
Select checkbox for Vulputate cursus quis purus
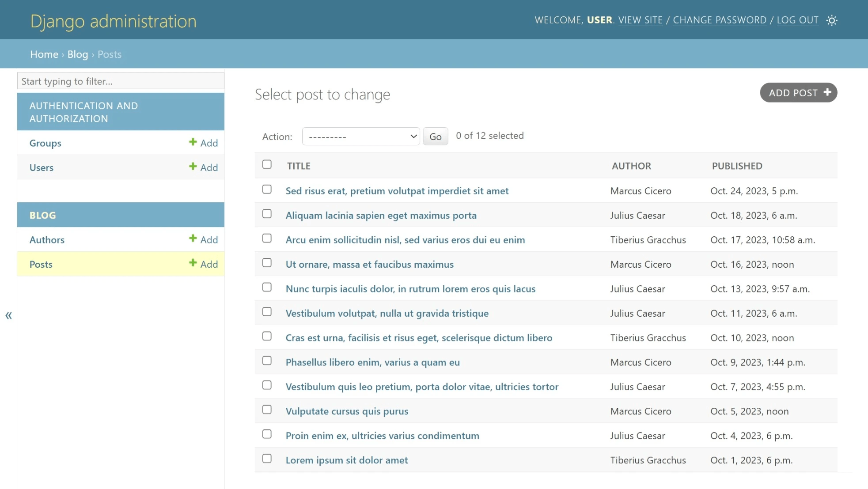(267, 409)
